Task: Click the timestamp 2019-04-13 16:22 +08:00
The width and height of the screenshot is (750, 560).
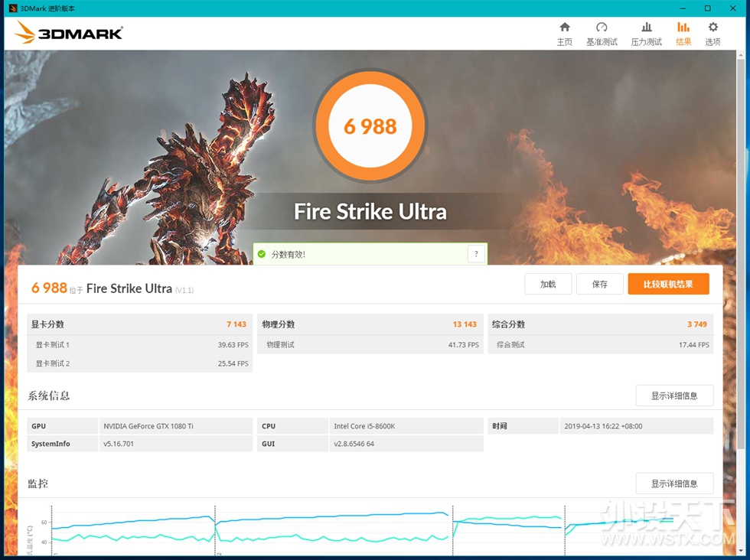Action: click(603, 426)
